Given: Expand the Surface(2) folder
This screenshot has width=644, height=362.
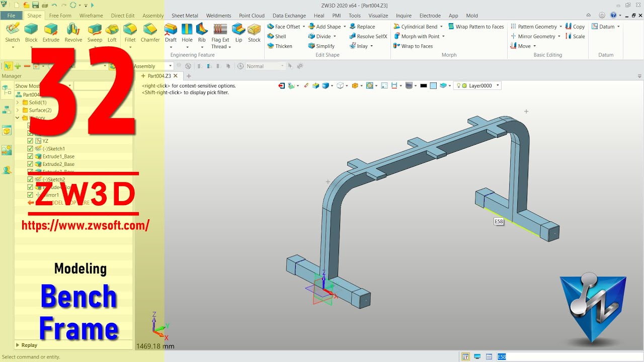Looking at the screenshot, I should point(18,110).
